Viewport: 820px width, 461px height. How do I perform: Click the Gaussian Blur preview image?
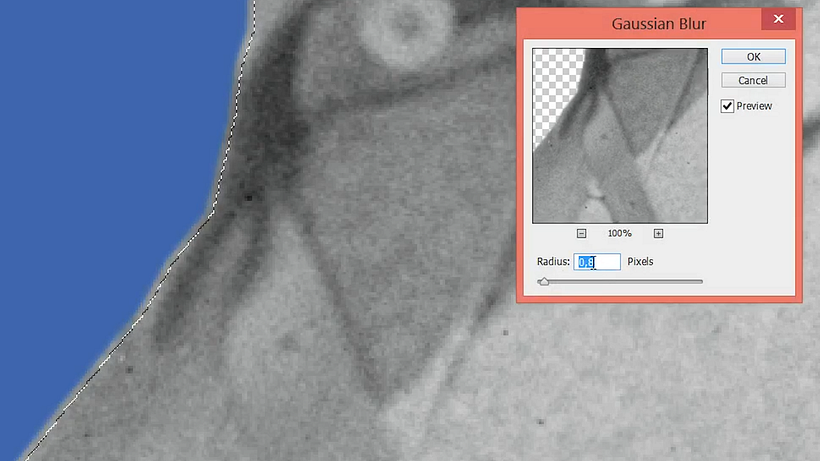coord(620,136)
